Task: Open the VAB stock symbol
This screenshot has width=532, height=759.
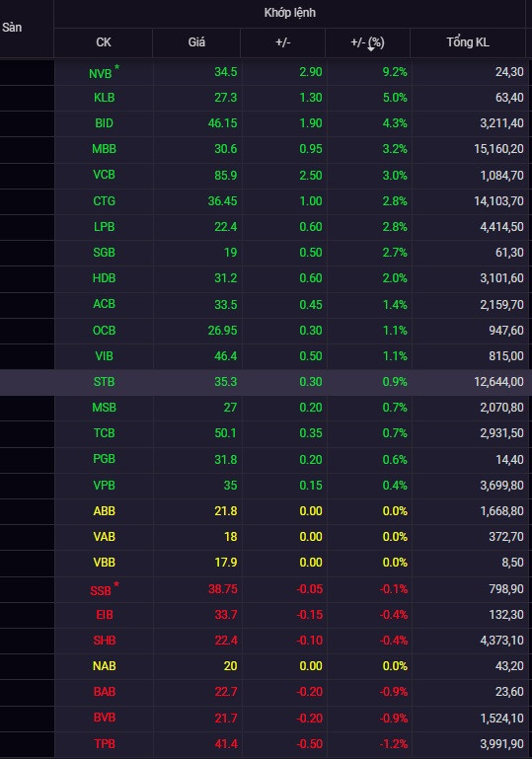Action: (104, 536)
